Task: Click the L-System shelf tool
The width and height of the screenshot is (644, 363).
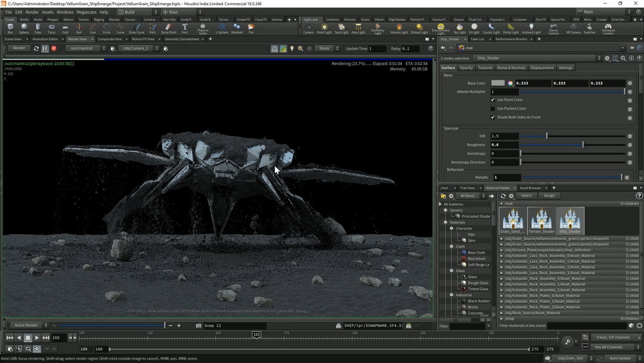Action: [x=222, y=28]
